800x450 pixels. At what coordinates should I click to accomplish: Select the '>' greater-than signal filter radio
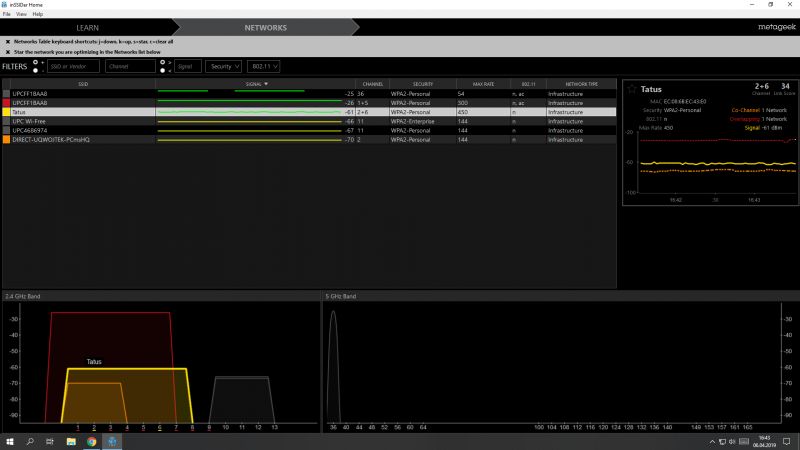pyautogui.click(x=163, y=62)
